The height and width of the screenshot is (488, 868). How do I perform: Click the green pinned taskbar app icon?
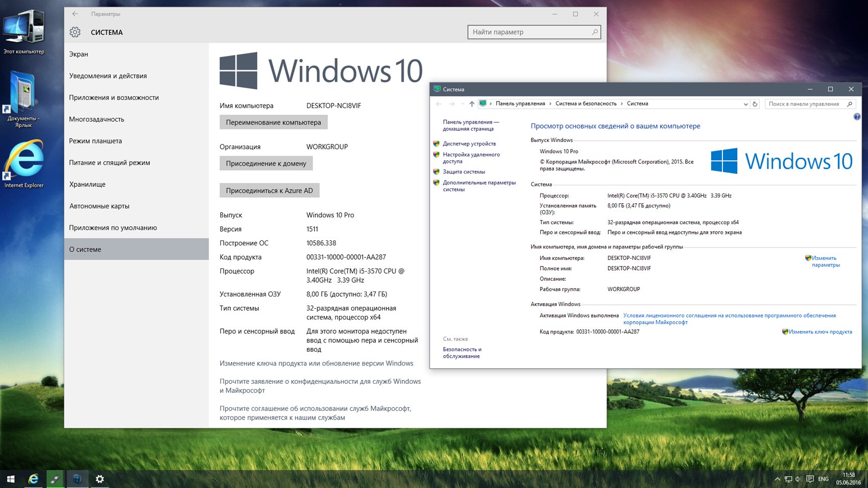click(x=55, y=479)
